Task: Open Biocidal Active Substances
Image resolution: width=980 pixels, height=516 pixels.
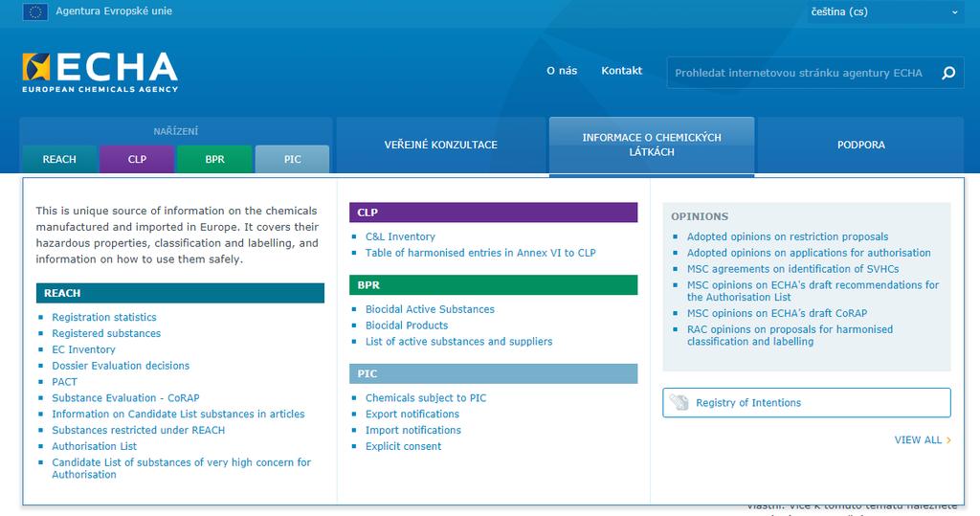Action: point(430,309)
